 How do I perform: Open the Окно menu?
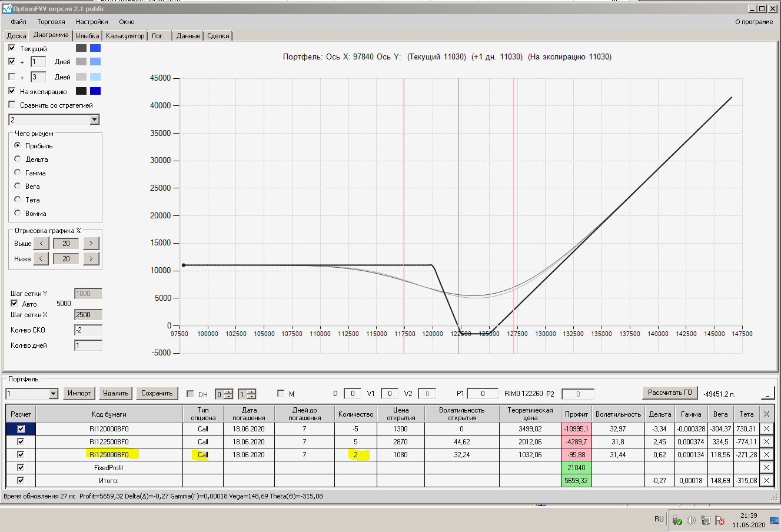point(127,22)
